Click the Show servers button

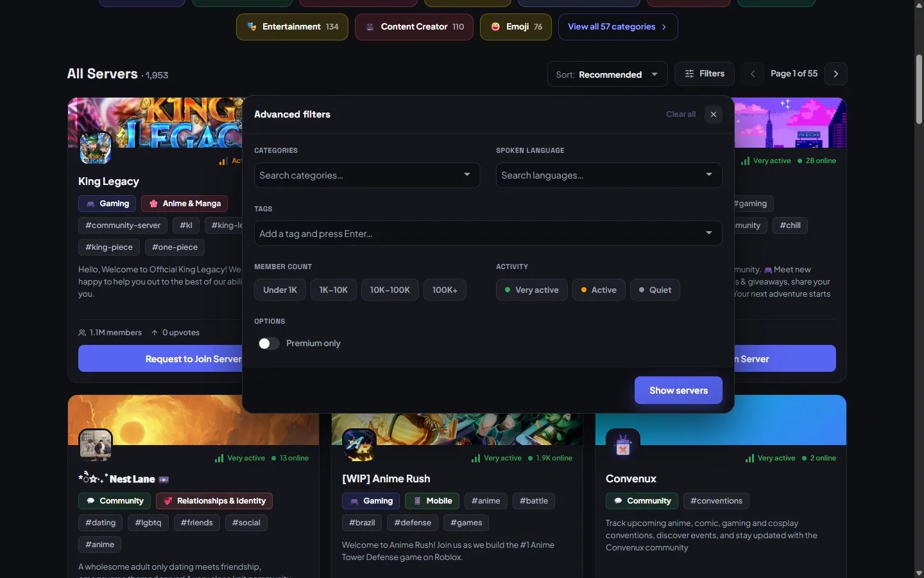pyautogui.click(x=678, y=390)
